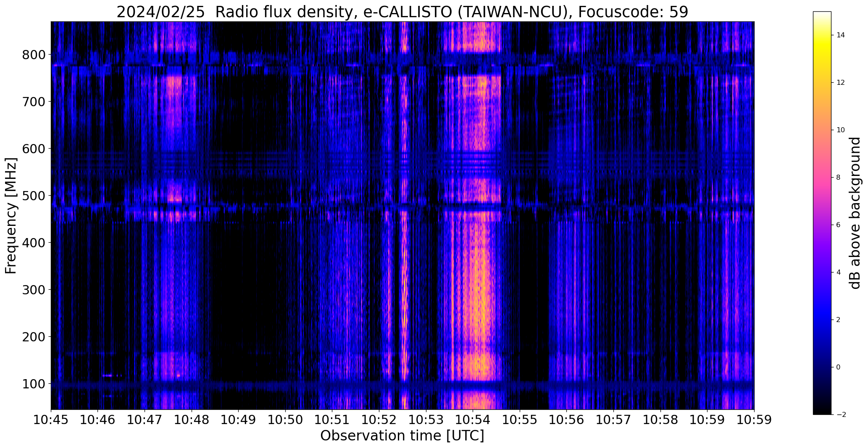The width and height of the screenshot is (868, 448).
Task: Click the 10:51 time tick label
Action: click(332, 420)
